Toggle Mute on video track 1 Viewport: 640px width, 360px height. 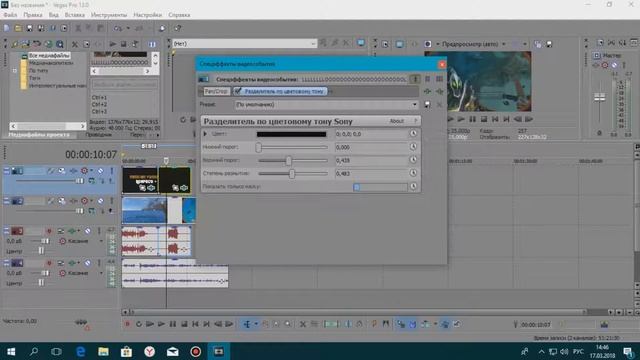pos(100,171)
